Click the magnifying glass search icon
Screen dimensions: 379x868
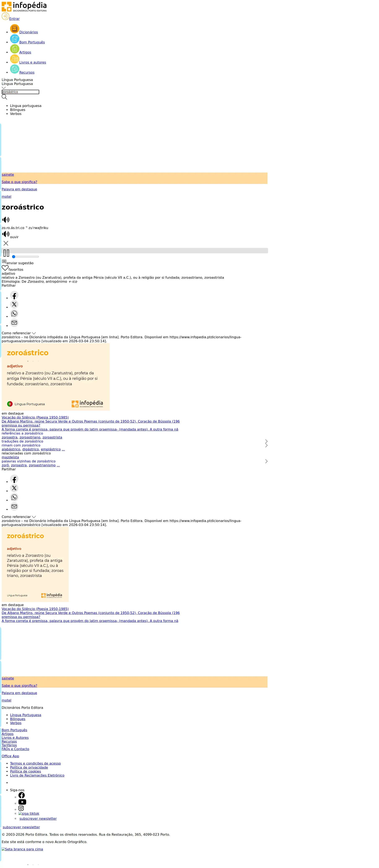(4, 97)
